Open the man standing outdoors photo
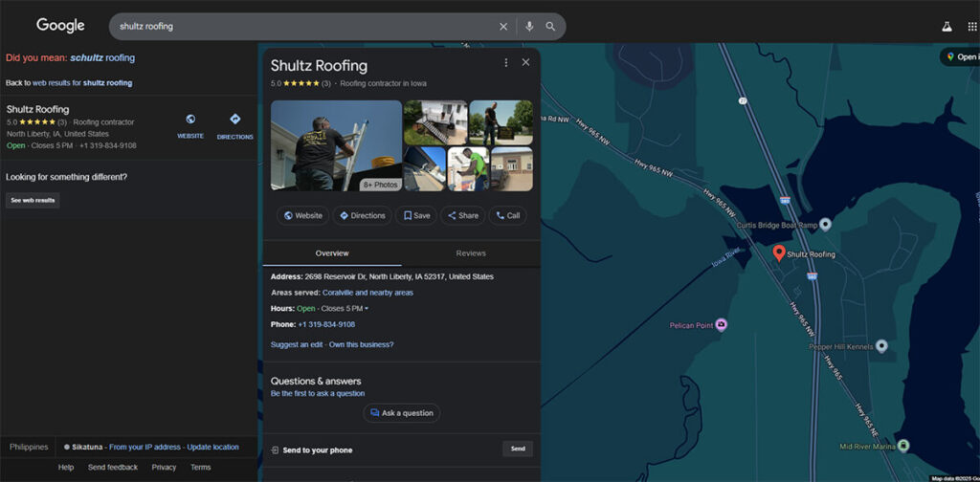The height and width of the screenshot is (482, 980). pyautogui.click(x=501, y=122)
